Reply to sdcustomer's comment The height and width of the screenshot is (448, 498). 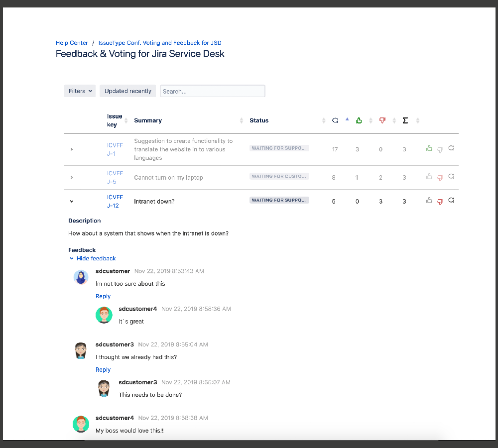103,296
